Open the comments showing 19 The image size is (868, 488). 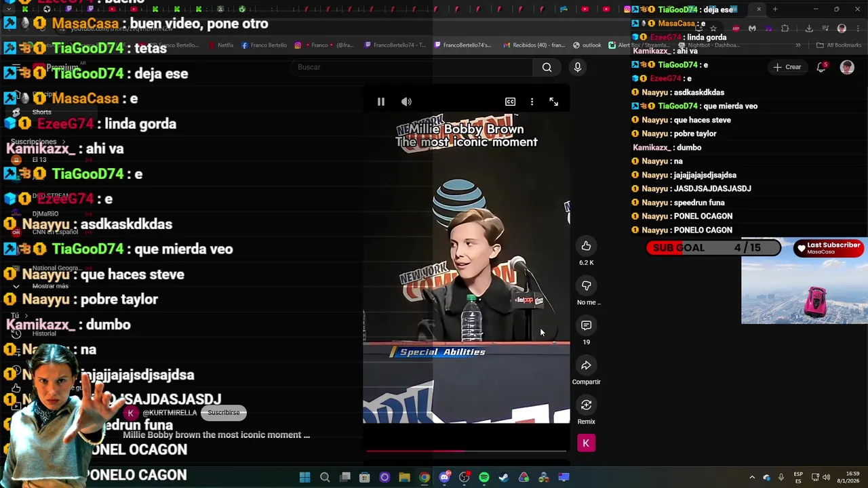pyautogui.click(x=586, y=325)
